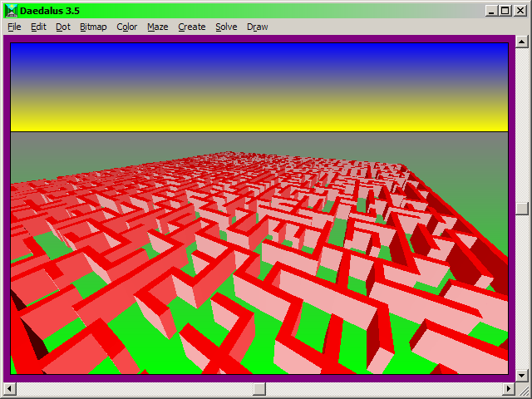Open the Solve menu

click(226, 27)
